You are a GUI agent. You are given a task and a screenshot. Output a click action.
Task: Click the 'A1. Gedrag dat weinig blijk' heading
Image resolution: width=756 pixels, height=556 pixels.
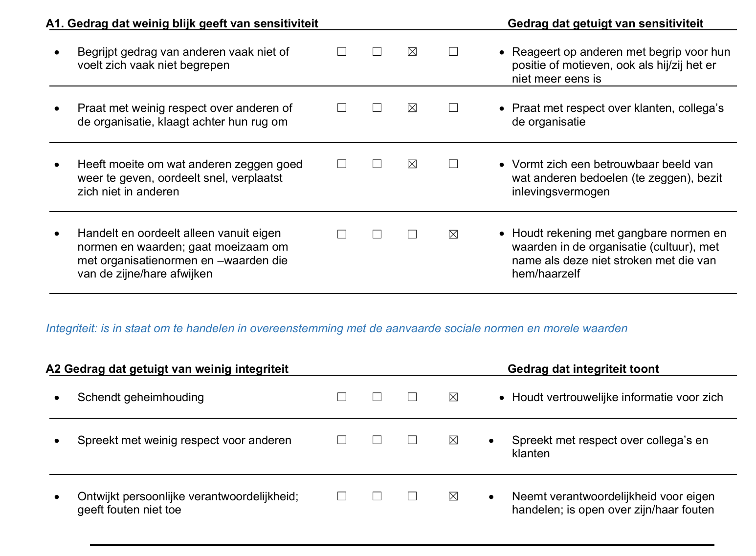tap(182, 23)
